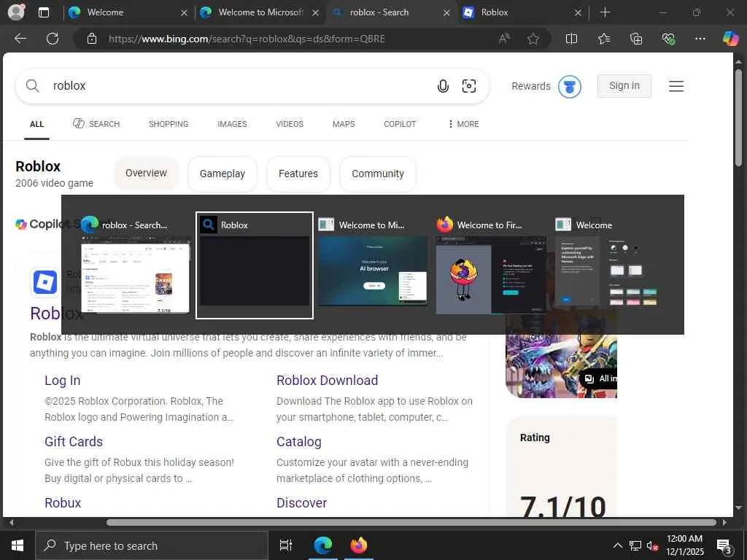Image resolution: width=747 pixels, height=560 pixels.
Task: Select roblox - Search window thumbnail in switcher
Action: 135,265
